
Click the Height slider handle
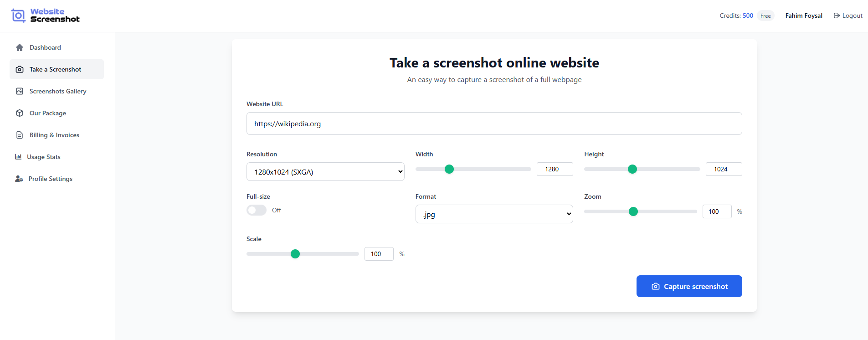pyautogui.click(x=632, y=169)
